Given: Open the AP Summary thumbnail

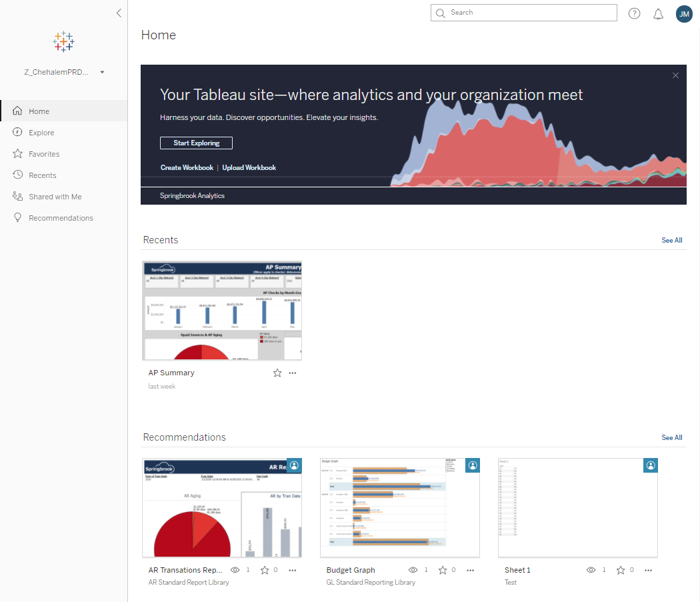Looking at the screenshot, I should click(222, 311).
